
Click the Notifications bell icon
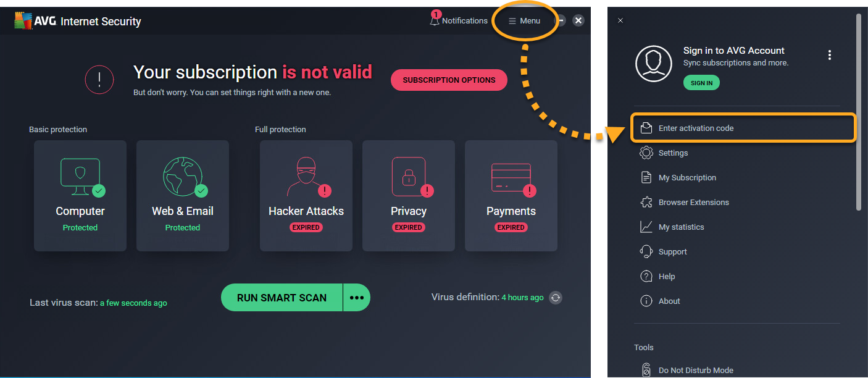tap(435, 20)
